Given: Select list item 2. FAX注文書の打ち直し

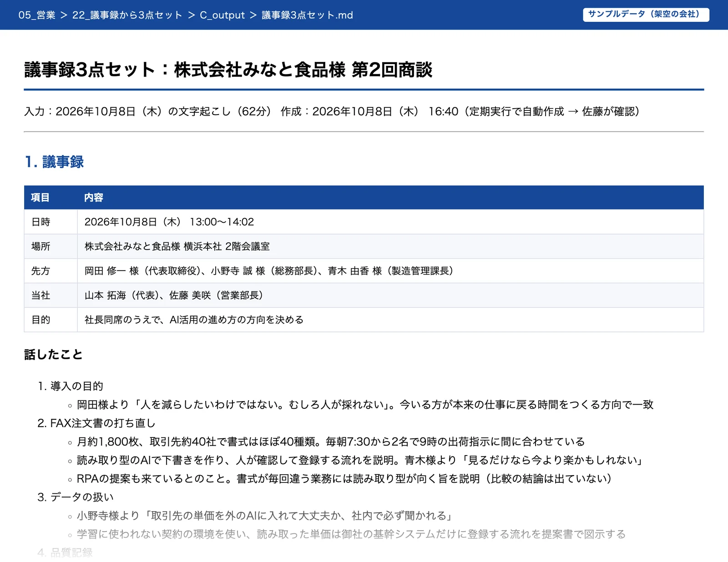Looking at the screenshot, I should point(96,423).
